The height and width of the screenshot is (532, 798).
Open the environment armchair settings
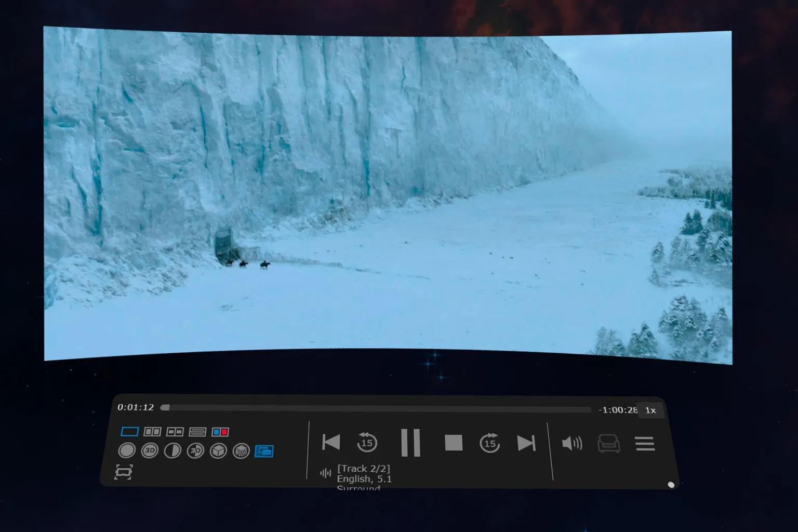608,444
